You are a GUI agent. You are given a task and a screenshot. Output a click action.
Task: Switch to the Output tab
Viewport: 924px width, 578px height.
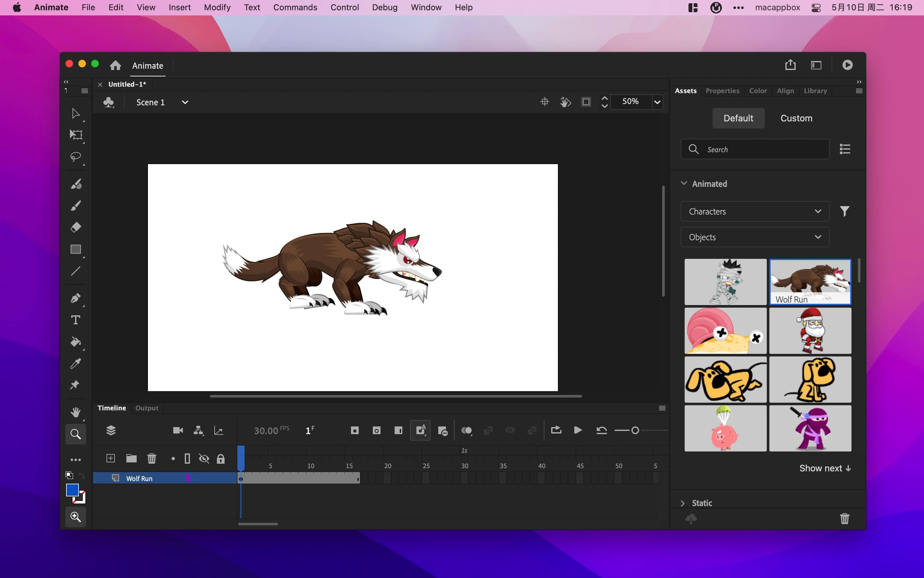pos(147,408)
